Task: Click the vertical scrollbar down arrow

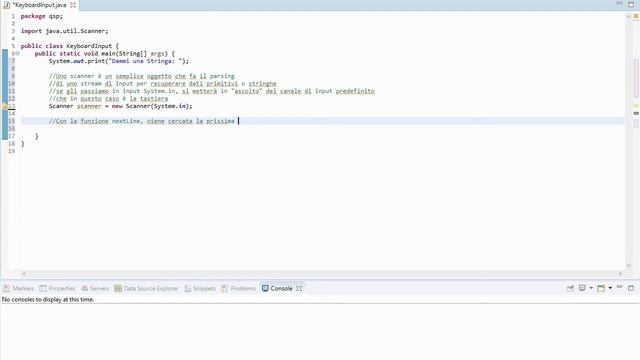Action: pyautogui.click(x=629, y=266)
